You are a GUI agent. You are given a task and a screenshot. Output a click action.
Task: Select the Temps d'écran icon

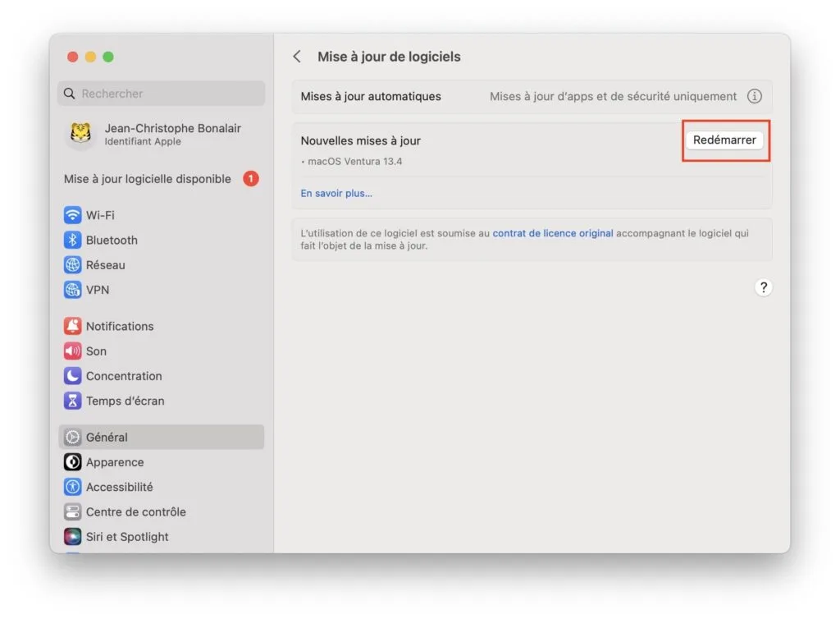(x=73, y=401)
